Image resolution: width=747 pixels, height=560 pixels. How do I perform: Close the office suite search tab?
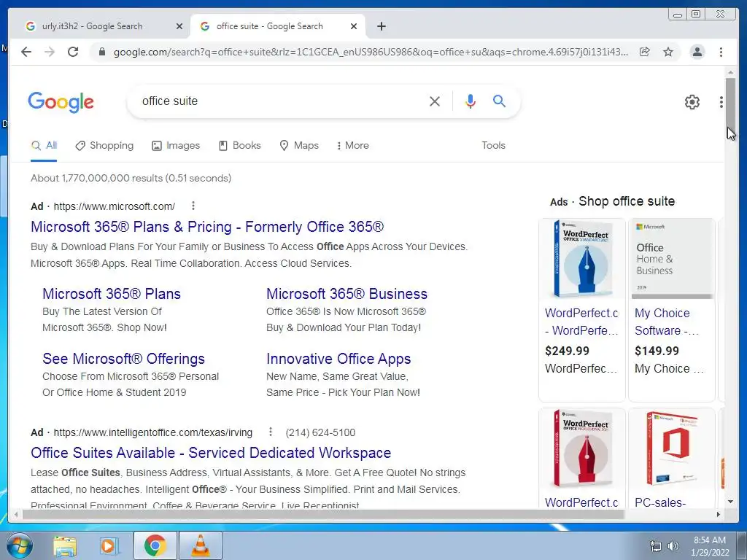[354, 26]
